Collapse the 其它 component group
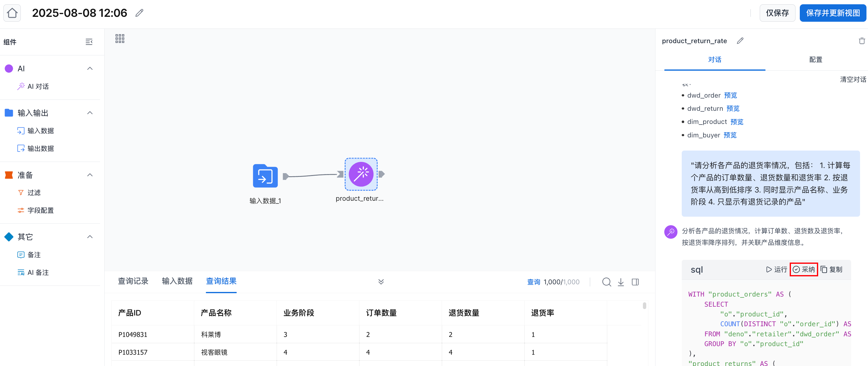Image resolution: width=868 pixels, height=366 pixels. click(90, 237)
